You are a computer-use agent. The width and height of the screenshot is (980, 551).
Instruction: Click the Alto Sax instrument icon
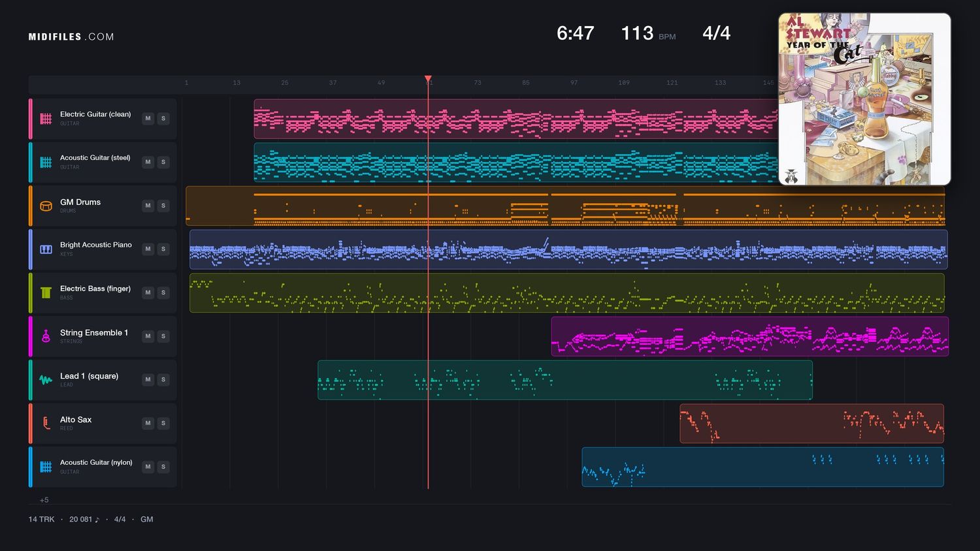click(46, 423)
